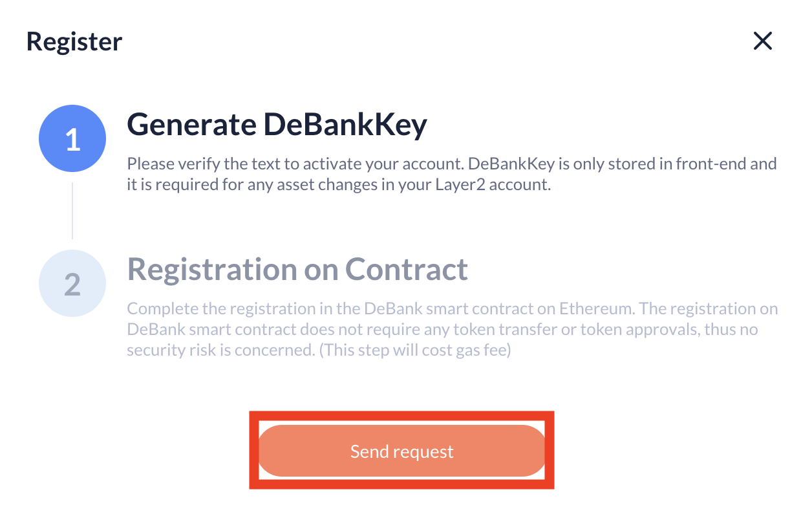The width and height of the screenshot is (812, 529).
Task: Select the Generate DeBankKey heading
Action: point(277,124)
